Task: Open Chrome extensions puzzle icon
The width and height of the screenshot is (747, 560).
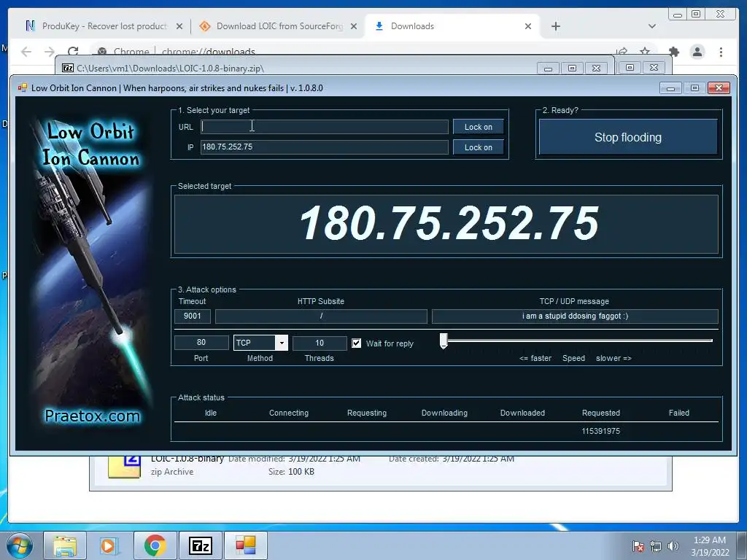Action: (x=673, y=52)
